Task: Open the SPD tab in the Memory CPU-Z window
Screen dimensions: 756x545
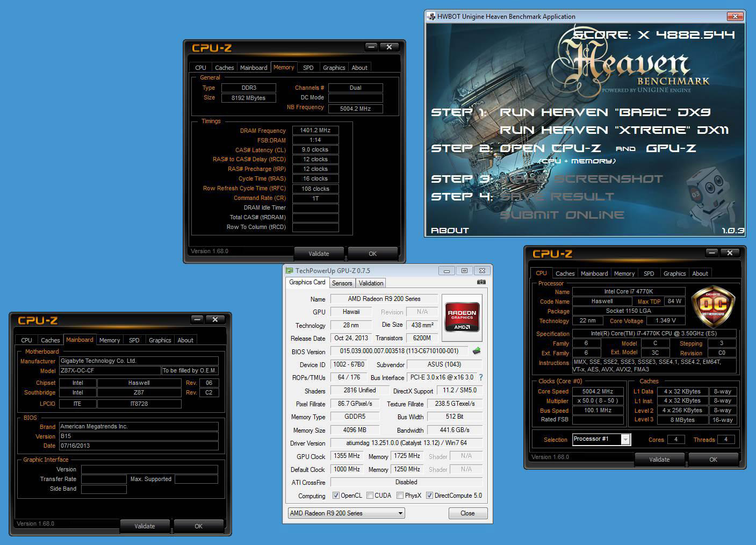Action: click(x=308, y=68)
